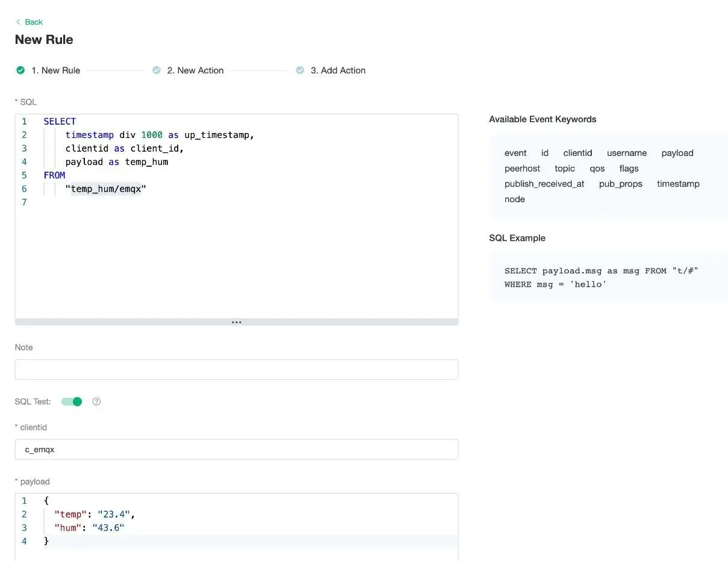Click the green checkmark step 1 icon
The height and width of the screenshot is (561, 728).
point(20,70)
